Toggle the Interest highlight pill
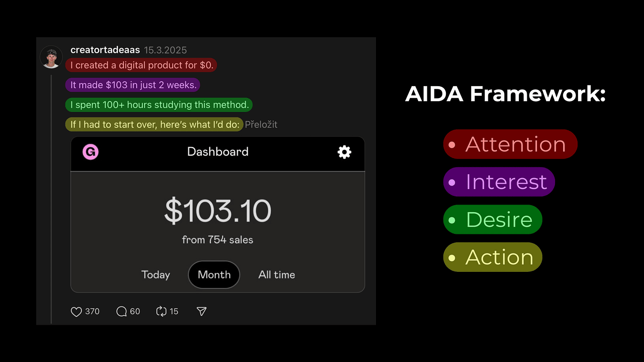Viewport: 644px width, 362px height. tap(499, 182)
